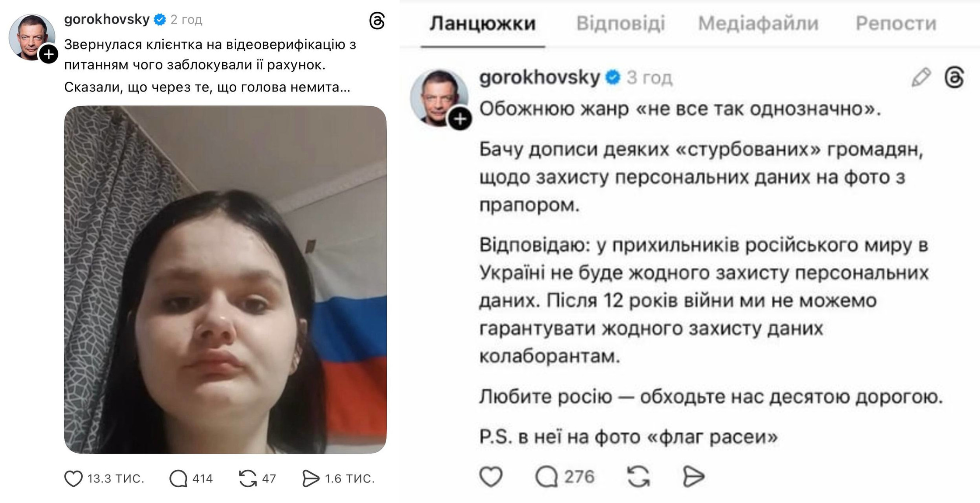
Task: Like the right post heart icon
Action: point(491,476)
